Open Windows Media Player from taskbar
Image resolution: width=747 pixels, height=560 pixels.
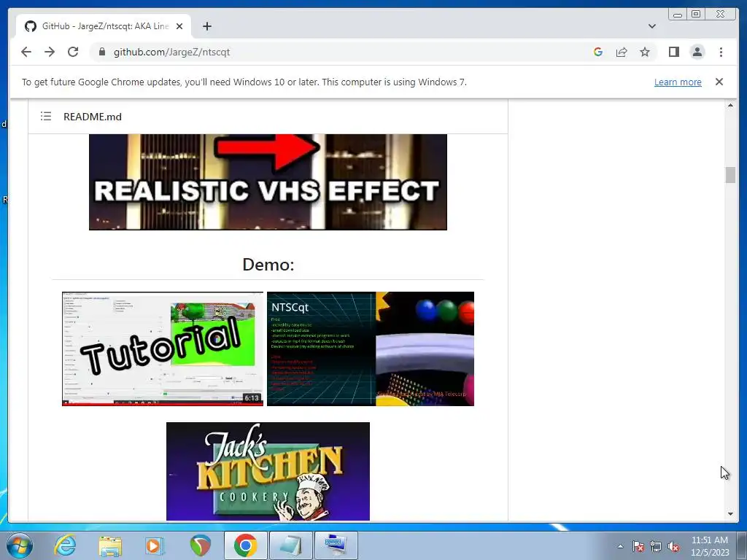click(155, 545)
